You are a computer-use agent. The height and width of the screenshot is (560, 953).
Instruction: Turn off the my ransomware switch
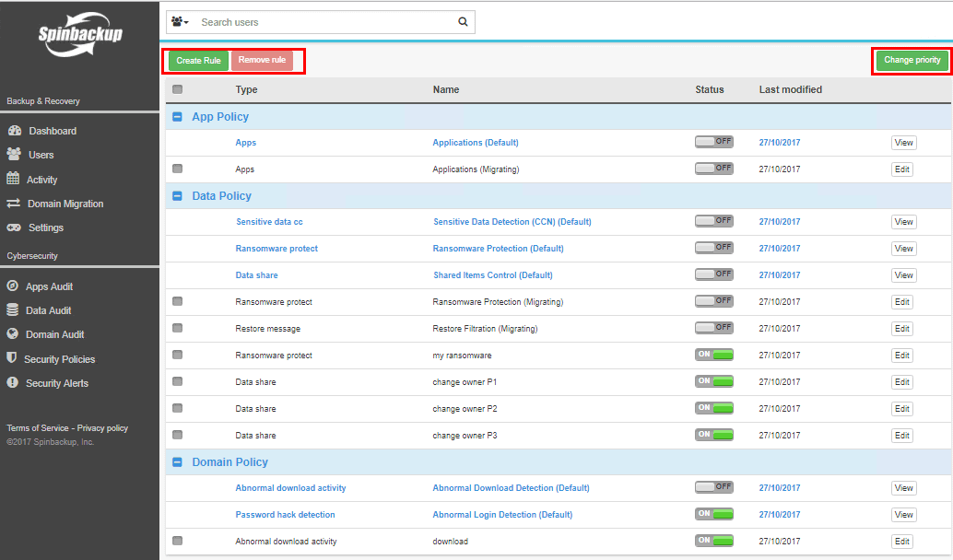[x=714, y=355]
